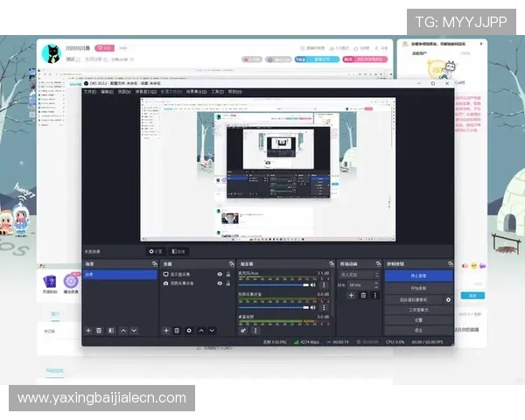This screenshot has height=420, width=525.
Task: Click the 60.00 / 60.00 FPS status text
Action: (x=427, y=342)
